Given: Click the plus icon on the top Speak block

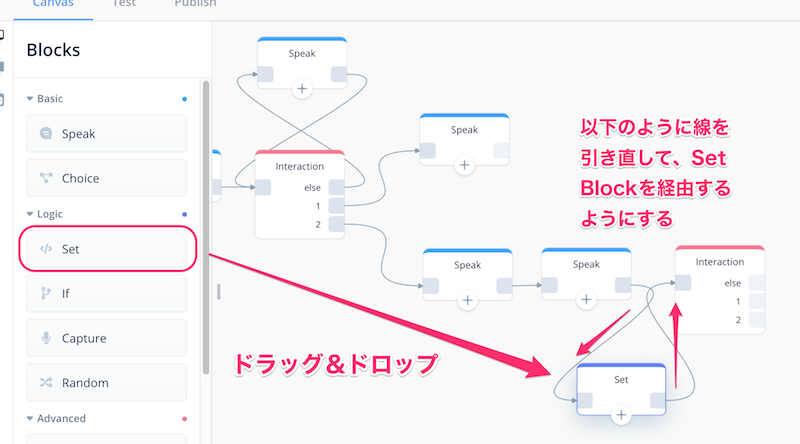Looking at the screenshot, I should click(x=302, y=89).
